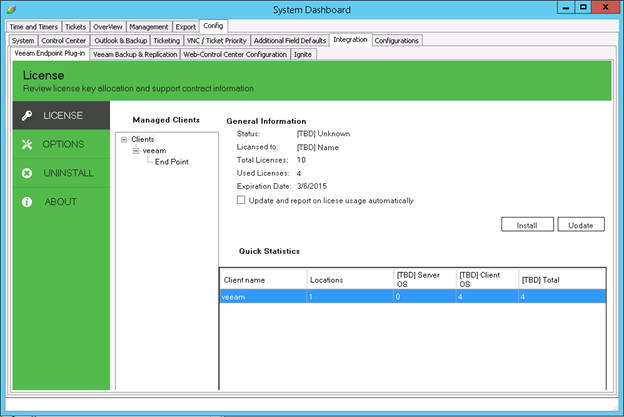The width and height of the screenshot is (624, 417).
Task: Enable automatic license usage update checkbox
Action: [241, 200]
